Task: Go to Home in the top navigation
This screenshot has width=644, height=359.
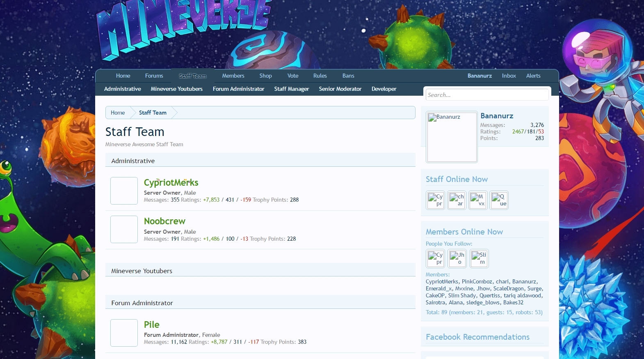Action: tap(123, 76)
